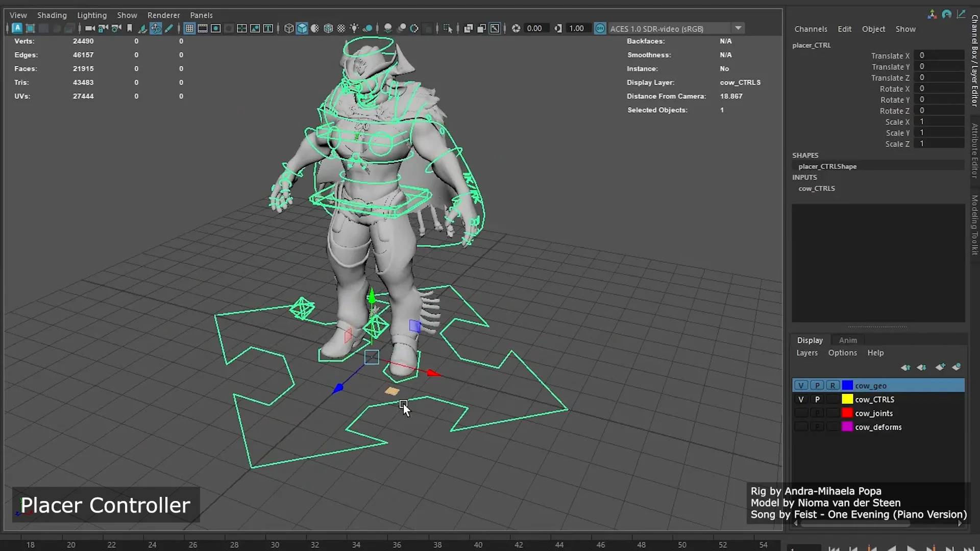Switch to the Display layer tab

pos(810,340)
